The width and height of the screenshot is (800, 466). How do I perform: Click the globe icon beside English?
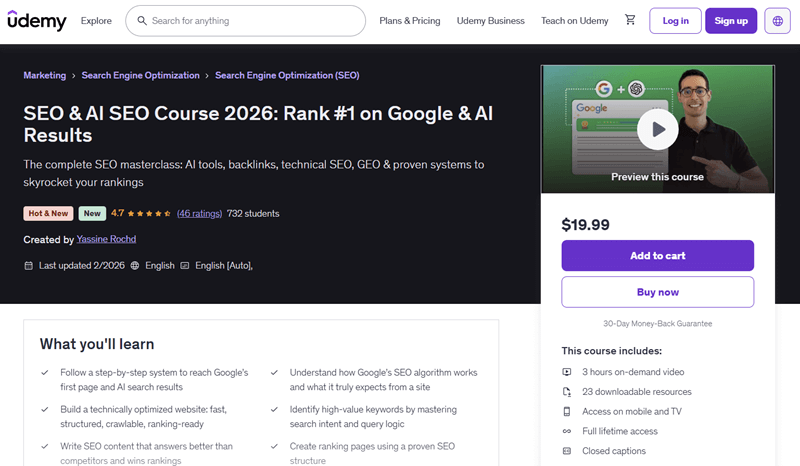pos(135,265)
